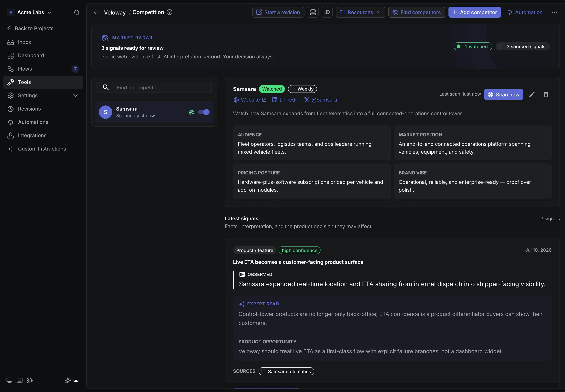
Task: Click the Samsara radar watching icon
Action: point(191,112)
